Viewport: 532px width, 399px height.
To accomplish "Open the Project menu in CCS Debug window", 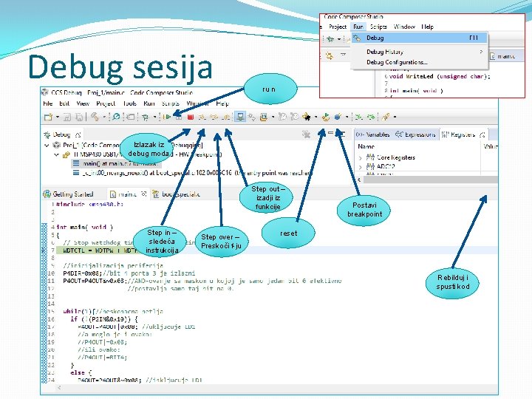I will (x=106, y=103).
